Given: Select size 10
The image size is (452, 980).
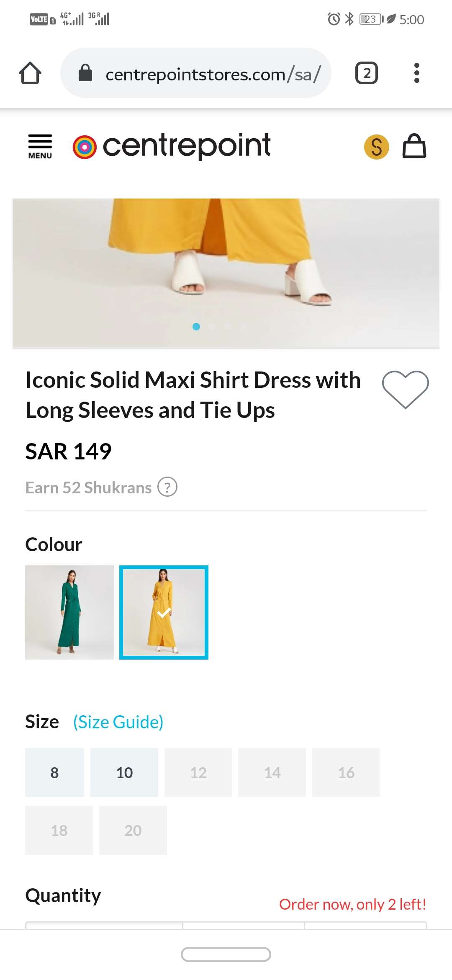Looking at the screenshot, I should tap(124, 772).
